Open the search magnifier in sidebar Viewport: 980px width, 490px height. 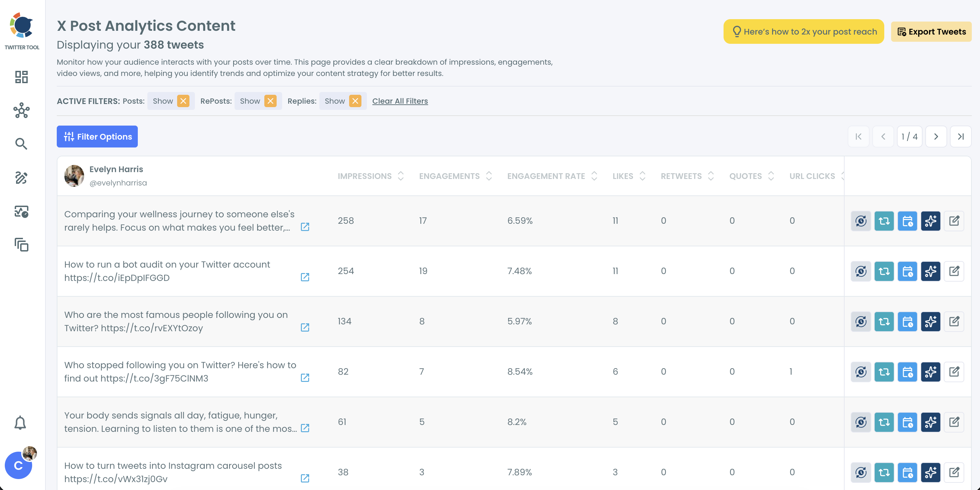click(x=21, y=144)
